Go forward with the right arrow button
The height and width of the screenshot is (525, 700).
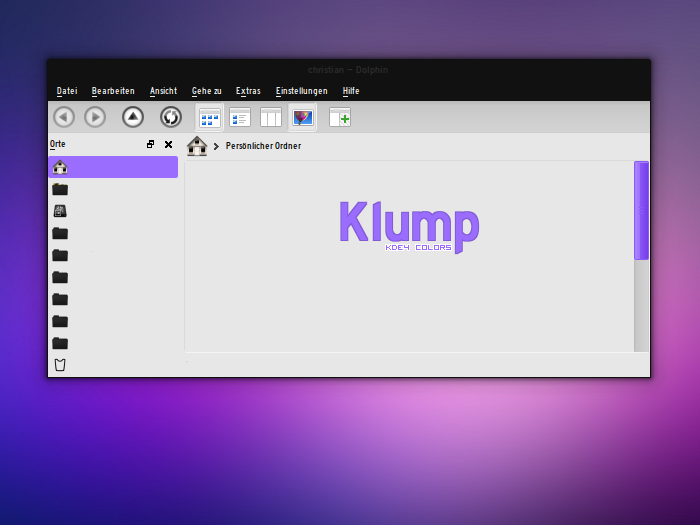[x=95, y=117]
